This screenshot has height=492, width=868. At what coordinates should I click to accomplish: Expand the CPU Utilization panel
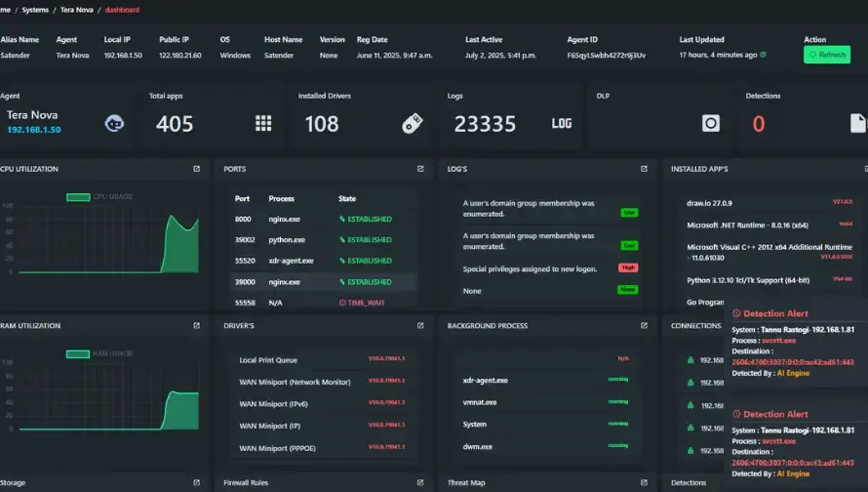click(196, 169)
